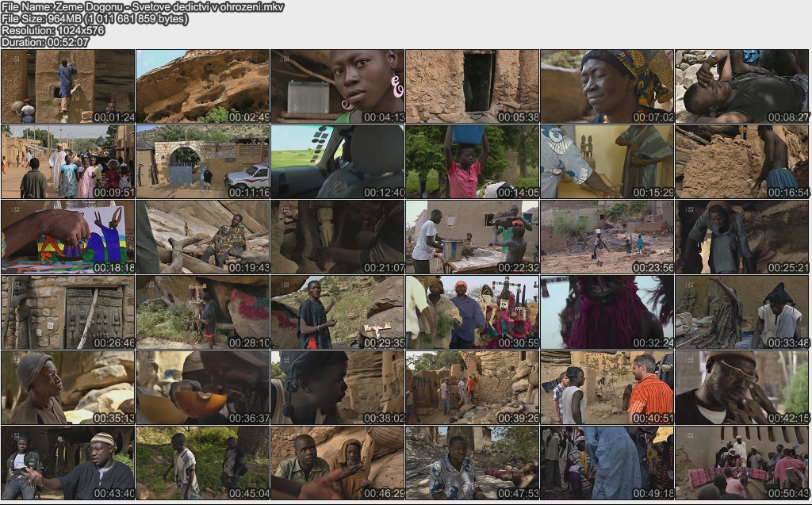Image resolution: width=812 pixels, height=505 pixels.
Task: Click the Resolution 1024x576 text
Action: click(53, 30)
